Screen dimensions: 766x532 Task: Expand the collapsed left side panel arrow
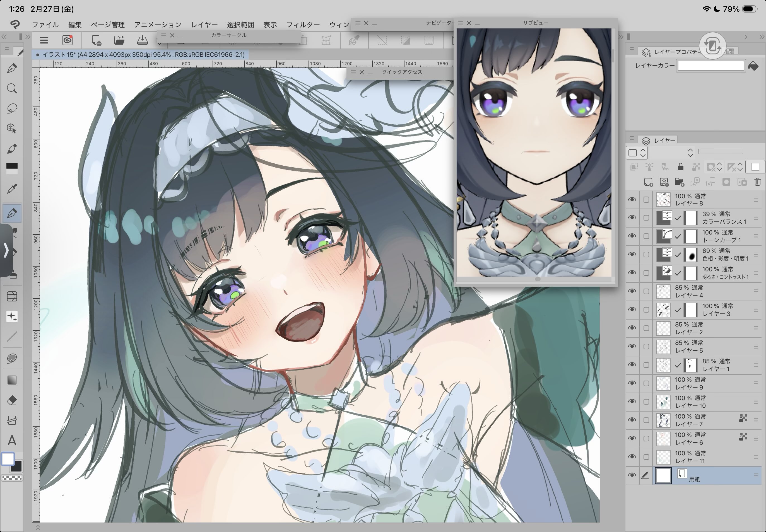[6, 250]
